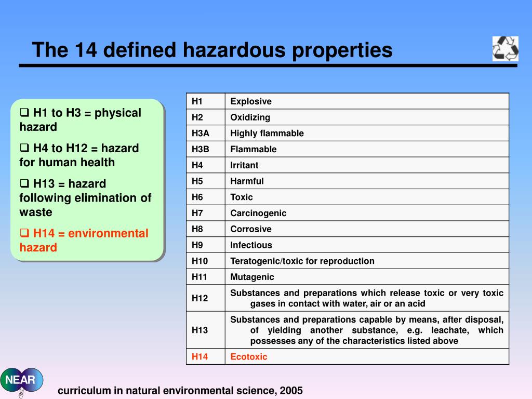Screen dimensions: 532x399
Task: Click 'H4 to H12 = hazard for human health'
Action: [79, 155]
